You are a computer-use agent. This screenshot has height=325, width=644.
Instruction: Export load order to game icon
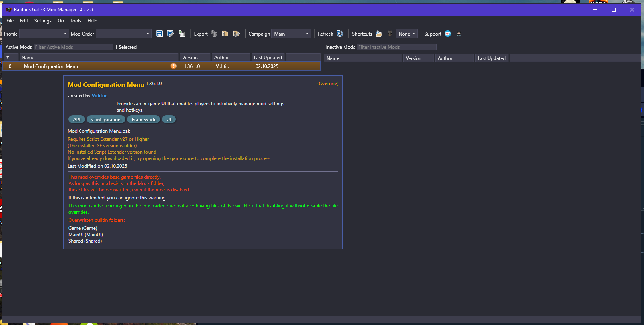coord(214,34)
